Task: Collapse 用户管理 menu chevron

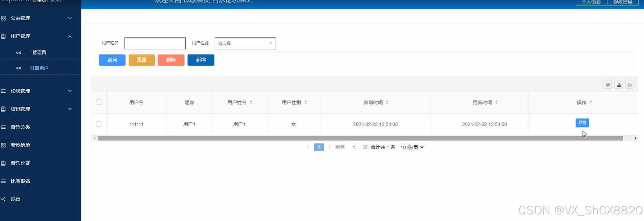Action: [x=70, y=36]
